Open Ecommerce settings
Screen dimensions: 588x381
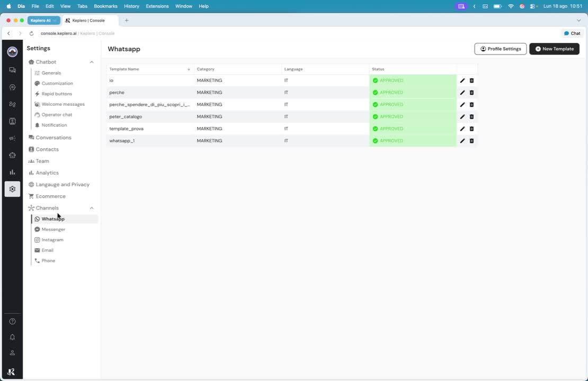50,196
